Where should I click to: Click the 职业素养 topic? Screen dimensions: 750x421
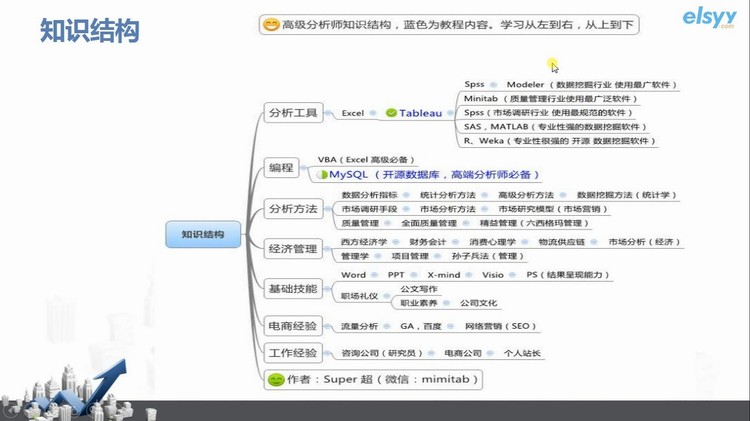pyautogui.click(x=419, y=303)
